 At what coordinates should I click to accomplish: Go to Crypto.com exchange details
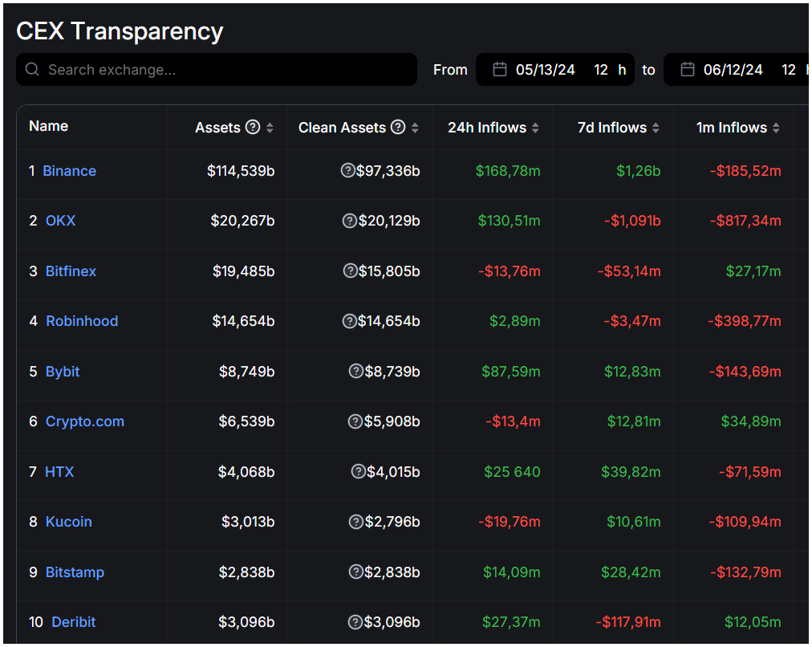(x=85, y=421)
